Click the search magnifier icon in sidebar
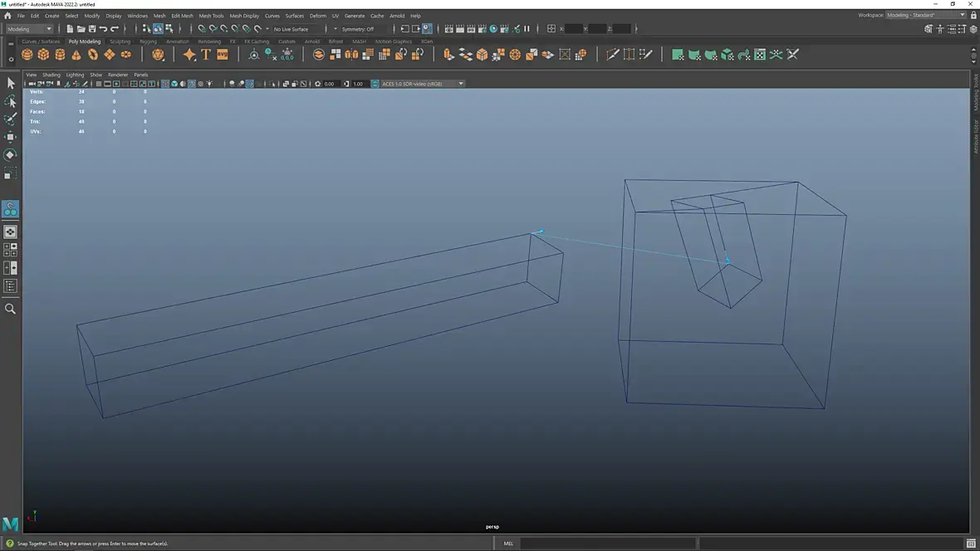 11,309
